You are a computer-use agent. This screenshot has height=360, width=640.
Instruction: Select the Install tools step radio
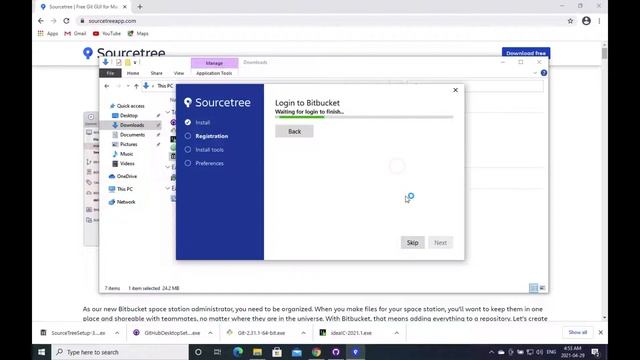pos(188,149)
